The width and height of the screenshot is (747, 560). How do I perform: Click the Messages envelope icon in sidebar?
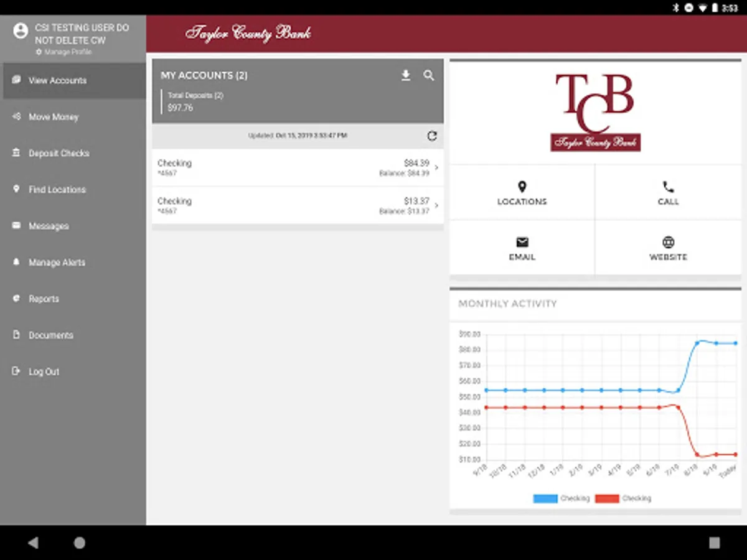[16, 225]
